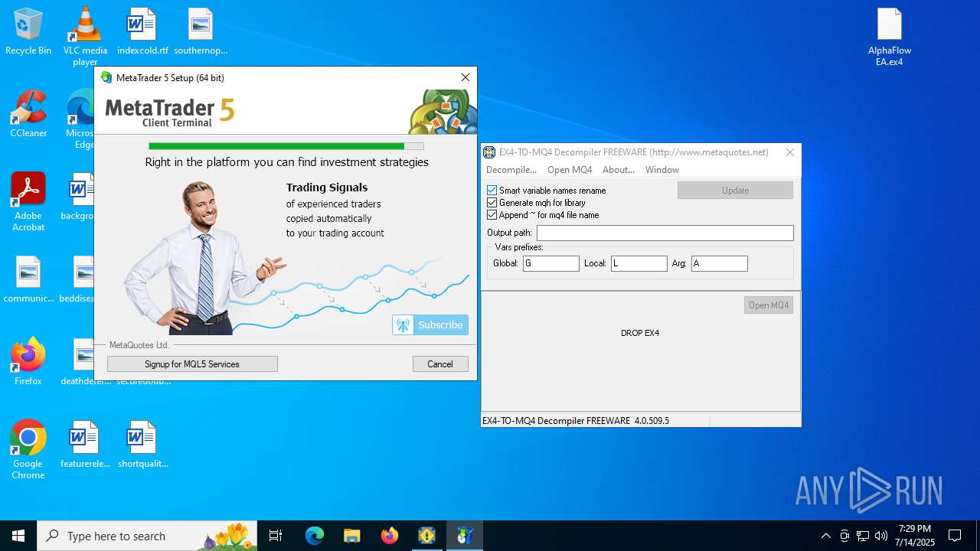Select AlphaFlow EA.ex4 file on desktop
Viewport: 980px width, 551px height.
[890, 37]
